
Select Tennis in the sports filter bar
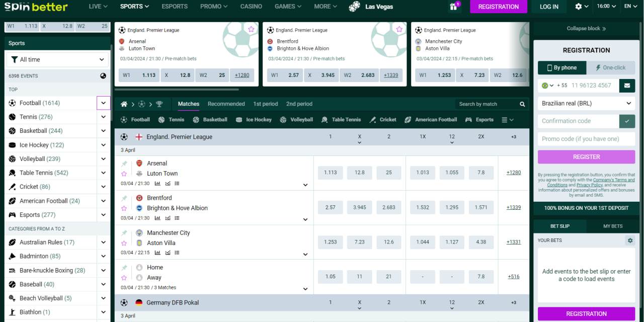pos(171,120)
